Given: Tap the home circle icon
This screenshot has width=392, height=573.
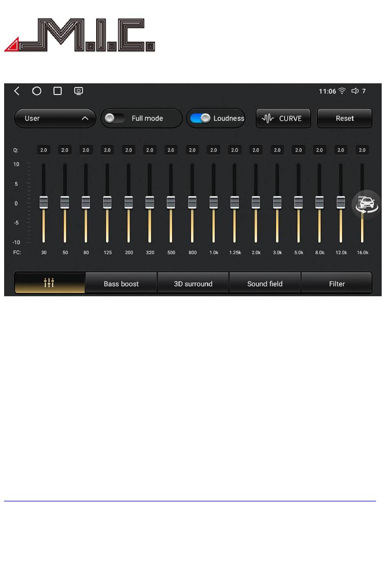Looking at the screenshot, I should pos(37,91).
